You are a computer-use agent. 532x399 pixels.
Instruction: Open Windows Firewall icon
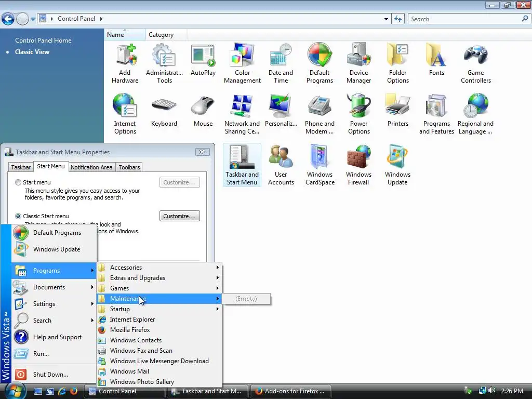(358, 166)
